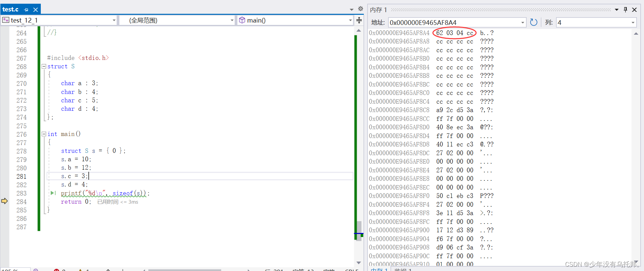Click line number 268 in the margin

(22, 67)
